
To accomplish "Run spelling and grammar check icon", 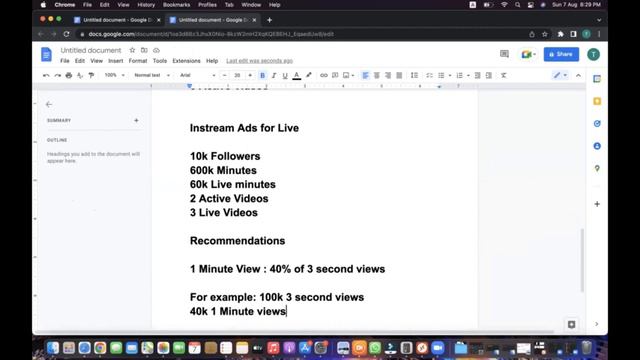I will 80,75.
